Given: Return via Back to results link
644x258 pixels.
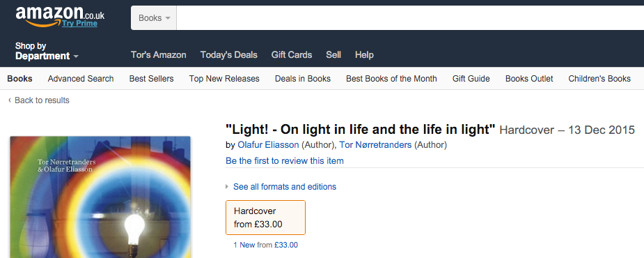Looking at the screenshot, I should (x=39, y=100).
